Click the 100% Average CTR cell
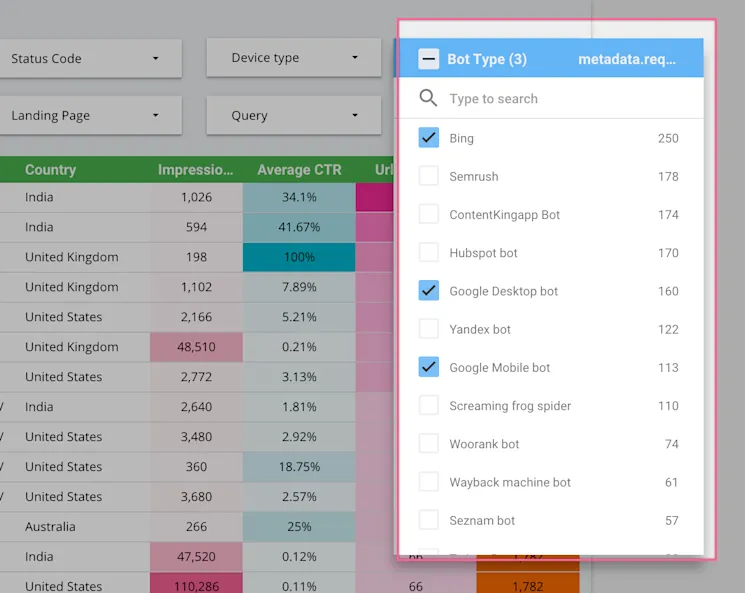The width and height of the screenshot is (745, 593). 299,257
